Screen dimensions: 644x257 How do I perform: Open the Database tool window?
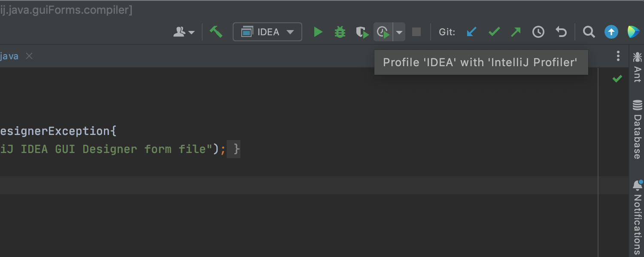click(638, 129)
